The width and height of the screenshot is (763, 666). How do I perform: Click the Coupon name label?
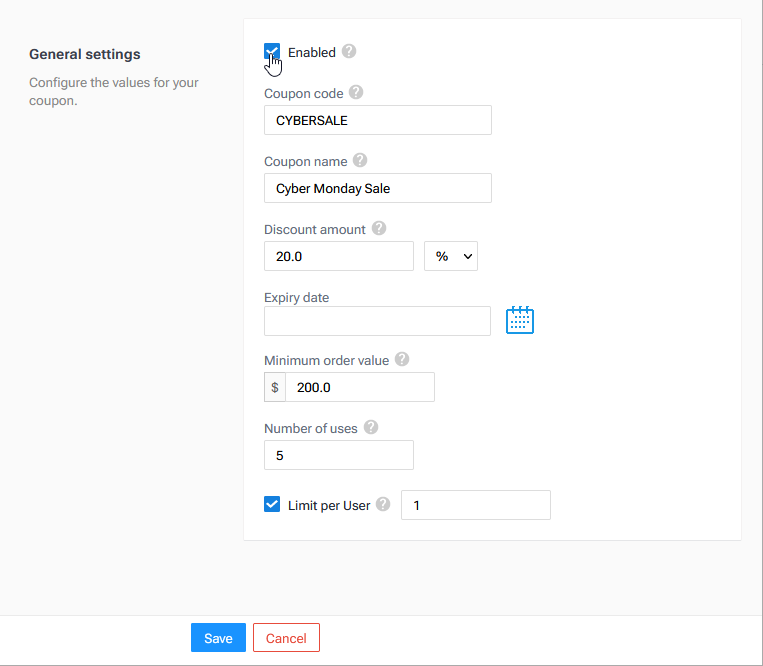tap(306, 162)
